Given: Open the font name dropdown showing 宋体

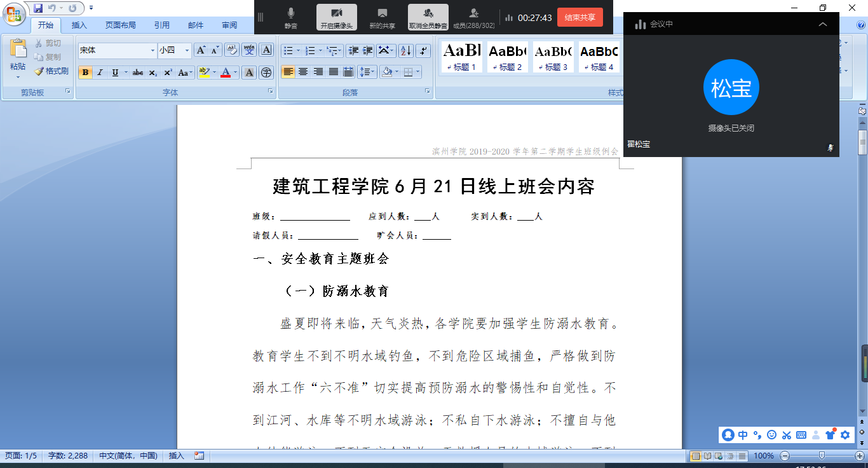Looking at the screenshot, I should pyautogui.click(x=153, y=50).
